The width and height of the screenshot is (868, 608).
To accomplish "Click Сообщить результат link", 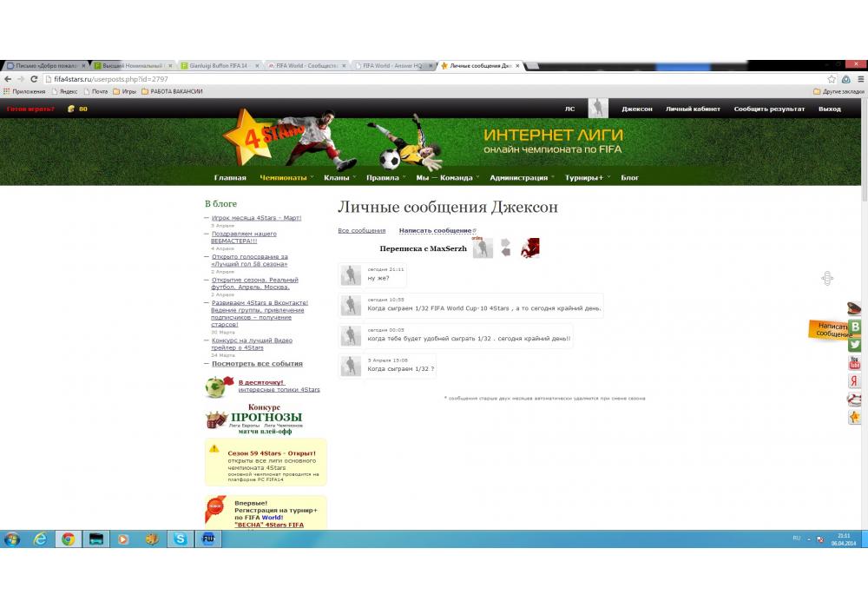I will tap(769, 109).
